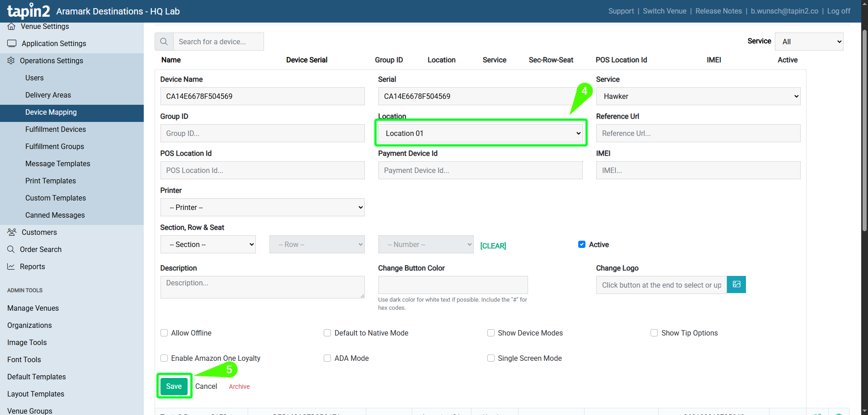Select Device Mapping menu item
The width and height of the screenshot is (868, 415).
click(x=51, y=112)
